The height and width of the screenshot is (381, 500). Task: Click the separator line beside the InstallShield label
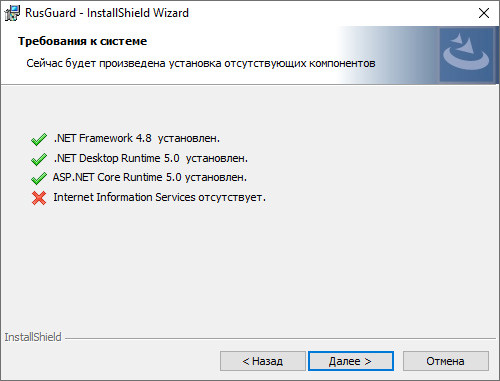280,339
